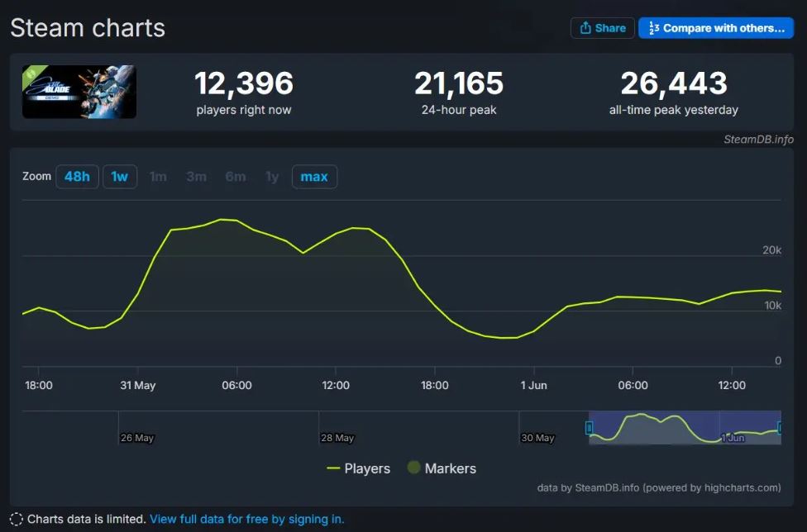The image size is (807, 532).
Task: Toggle the Players series in legend
Action: coord(358,468)
